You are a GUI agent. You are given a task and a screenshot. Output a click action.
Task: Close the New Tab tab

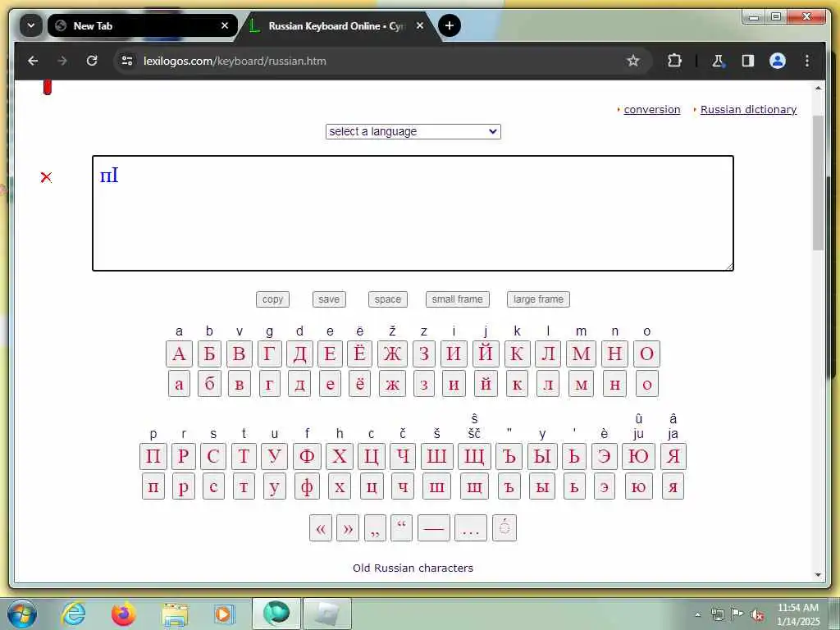(225, 25)
